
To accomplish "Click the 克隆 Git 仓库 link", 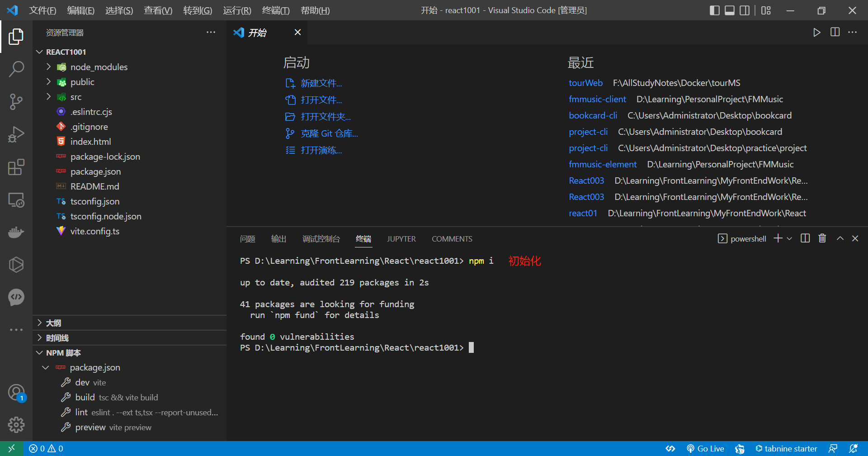I will coord(330,133).
